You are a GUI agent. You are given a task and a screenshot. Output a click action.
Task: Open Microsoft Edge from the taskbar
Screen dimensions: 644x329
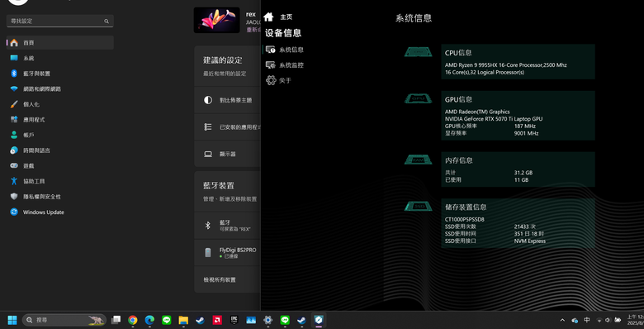(x=149, y=320)
